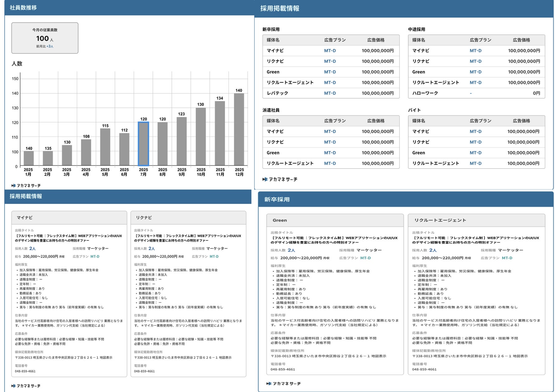Screen dimensions: 555x392
Task: Open the MT-D plan link for マイナビ in 新卒採用
Action: pos(330,51)
